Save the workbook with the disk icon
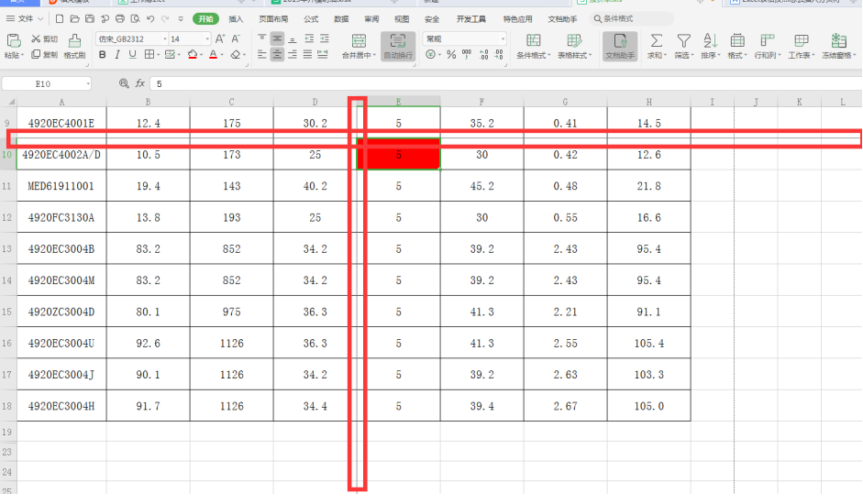The height and width of the screenshot is (504, 863). (x=90, y=18)
